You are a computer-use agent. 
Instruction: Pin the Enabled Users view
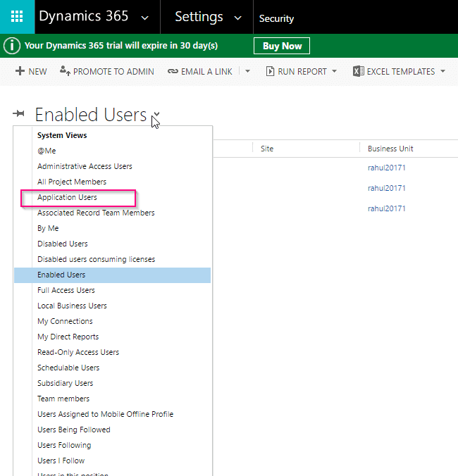point(18,113)
